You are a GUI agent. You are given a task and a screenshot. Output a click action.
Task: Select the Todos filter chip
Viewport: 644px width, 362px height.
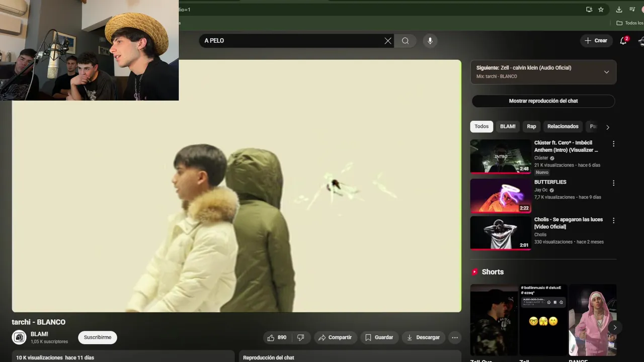[x=481, y=127]
